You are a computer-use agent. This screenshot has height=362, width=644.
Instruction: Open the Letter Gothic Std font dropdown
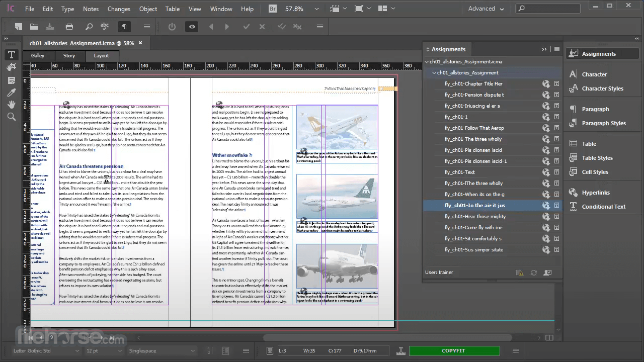(77, 351)
